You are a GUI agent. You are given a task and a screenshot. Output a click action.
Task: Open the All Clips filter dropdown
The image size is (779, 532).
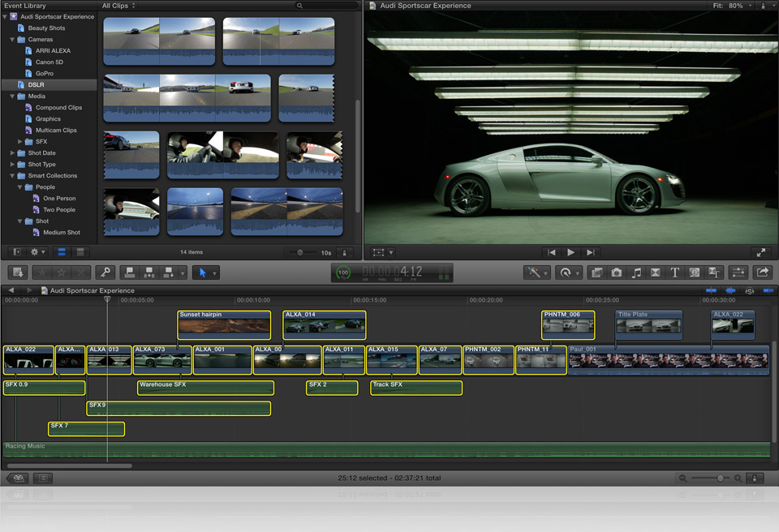tap(118, 6)
